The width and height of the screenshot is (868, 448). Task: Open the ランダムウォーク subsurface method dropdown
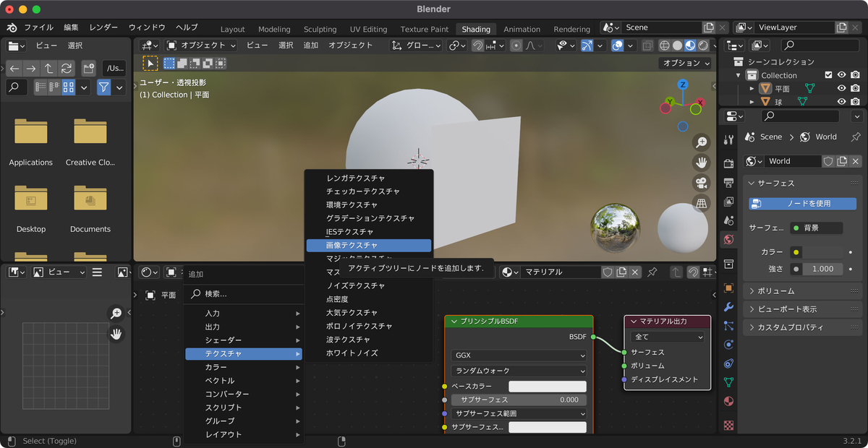519,371
